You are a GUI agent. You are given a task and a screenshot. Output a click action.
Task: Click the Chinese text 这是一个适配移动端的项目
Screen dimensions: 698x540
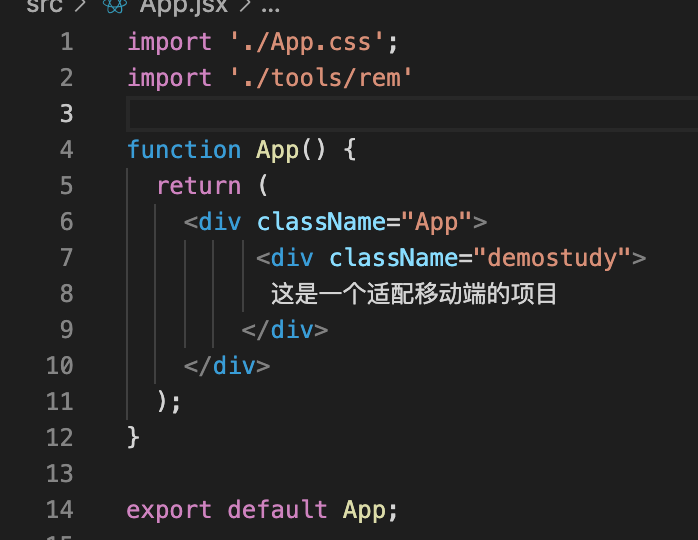pyautogui.click(x=414, y=294)
